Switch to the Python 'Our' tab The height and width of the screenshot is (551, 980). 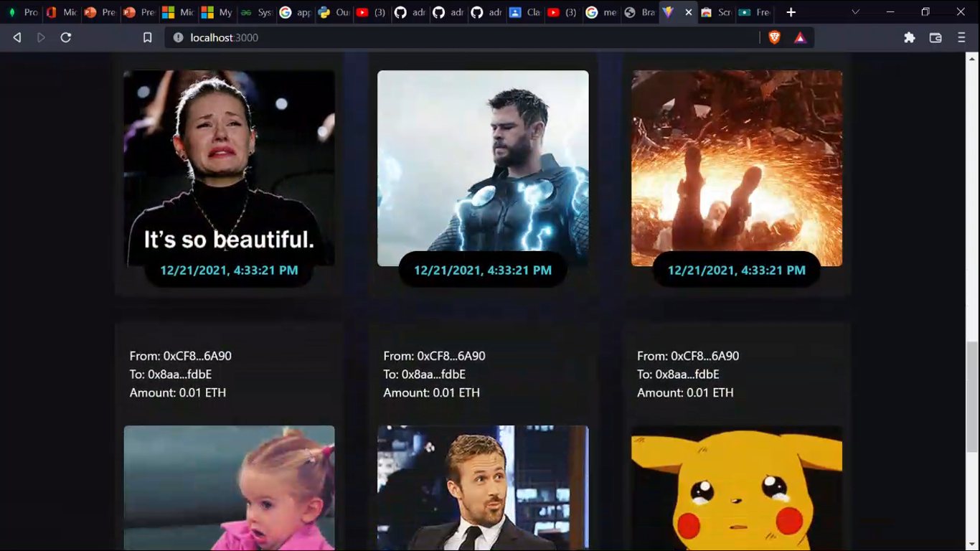tap(333, 12)
